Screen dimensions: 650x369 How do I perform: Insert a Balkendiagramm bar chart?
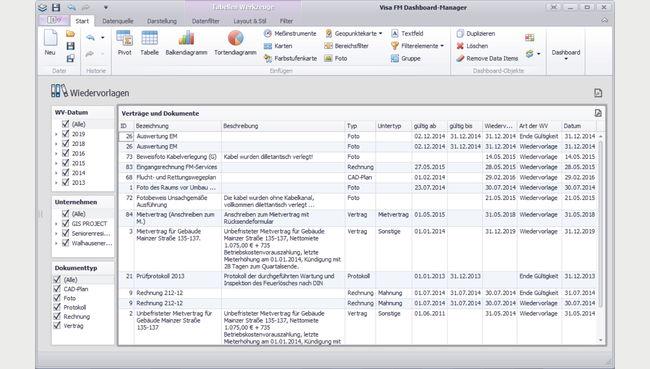(186, 43)
